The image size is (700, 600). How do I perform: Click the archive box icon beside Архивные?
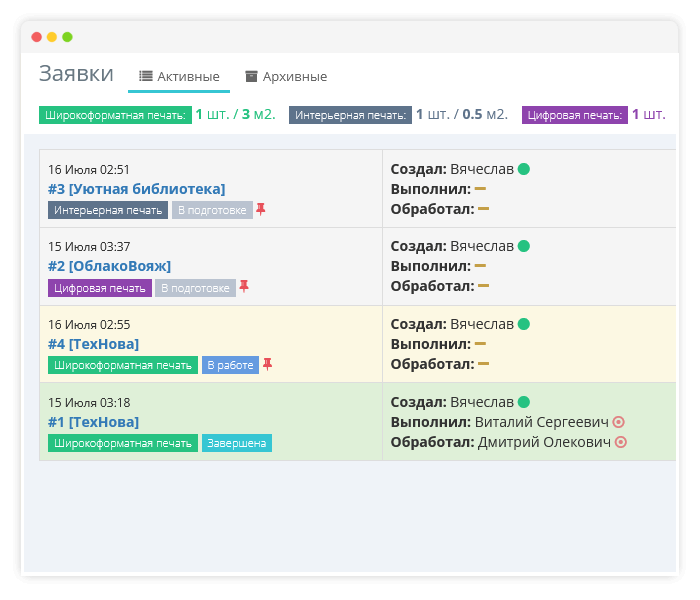[x=251, y=76]
